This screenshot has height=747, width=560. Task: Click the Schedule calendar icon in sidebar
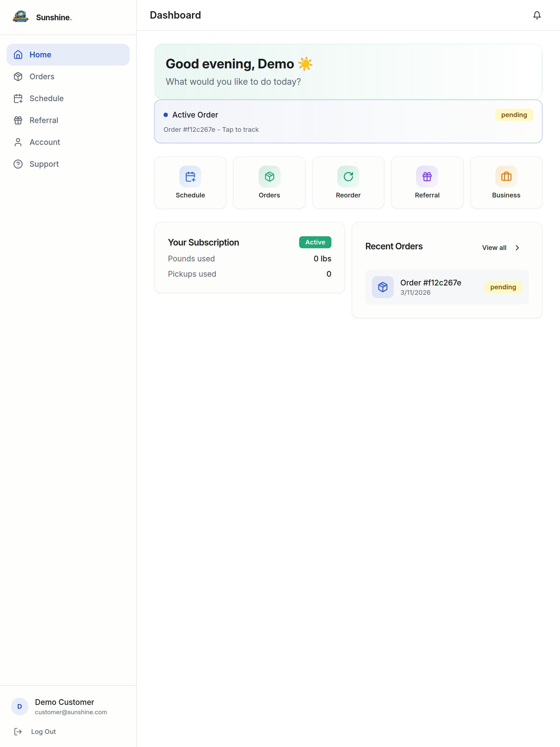pyautogui.click(x=18, y=99)
